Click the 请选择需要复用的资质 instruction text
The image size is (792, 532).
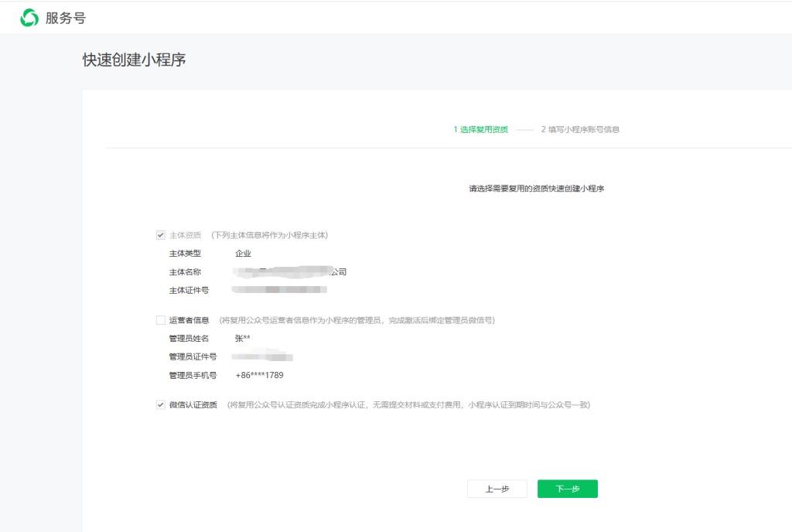coord(536,188)
